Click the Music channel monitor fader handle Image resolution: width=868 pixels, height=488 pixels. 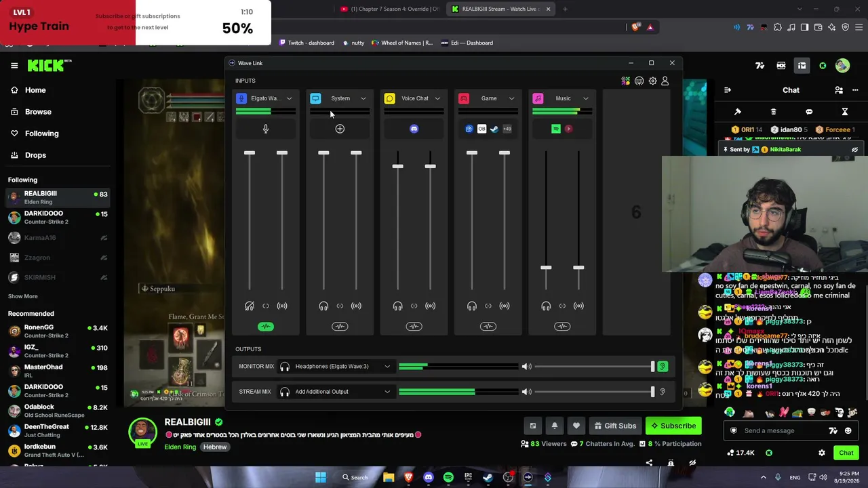point(546,268)
